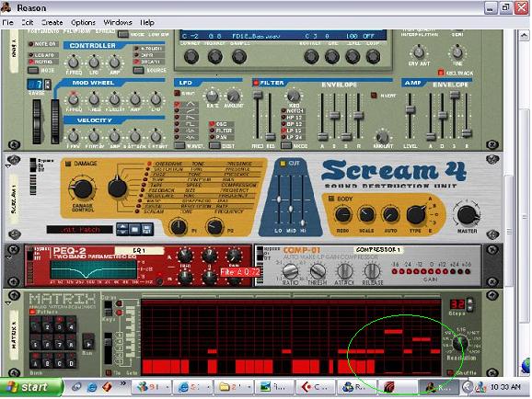
Task: Open the Windows menu
Action: click(x=118, y=22)
